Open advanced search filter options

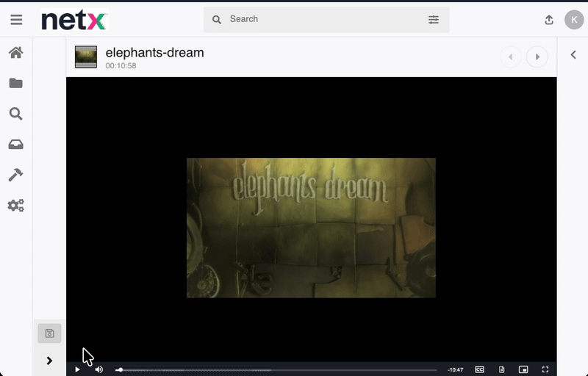coord(434,20)
